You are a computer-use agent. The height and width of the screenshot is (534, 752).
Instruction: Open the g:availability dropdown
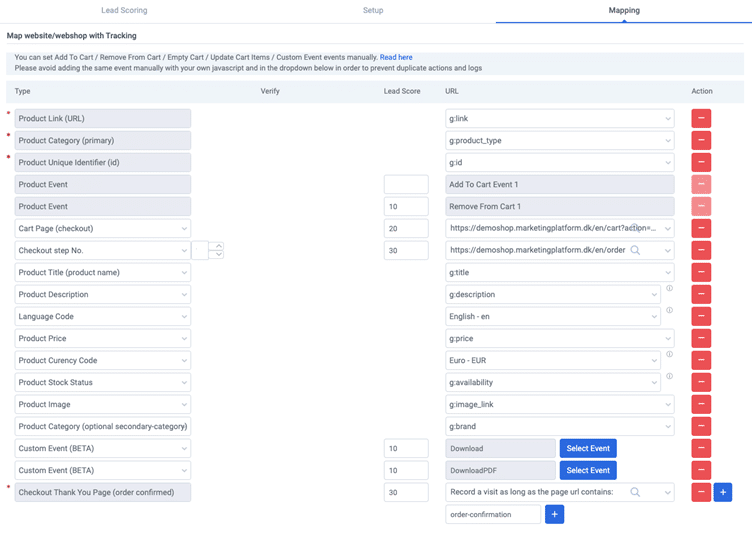click(553, 382)
